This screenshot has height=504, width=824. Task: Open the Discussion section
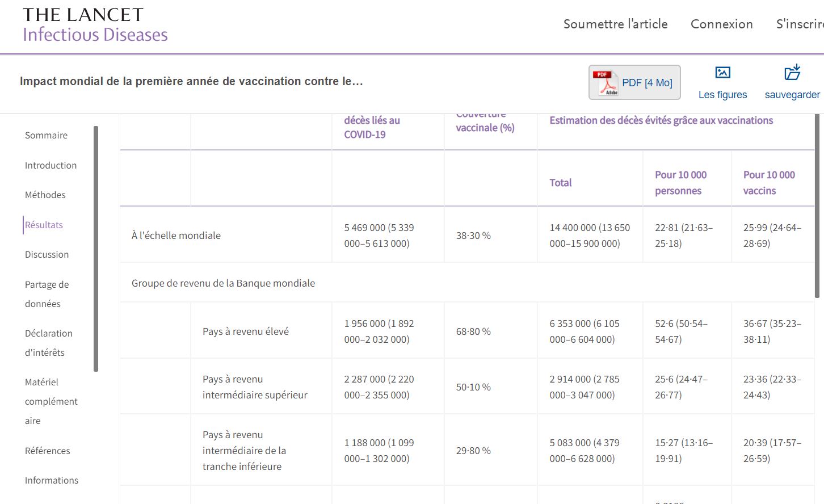47,254
